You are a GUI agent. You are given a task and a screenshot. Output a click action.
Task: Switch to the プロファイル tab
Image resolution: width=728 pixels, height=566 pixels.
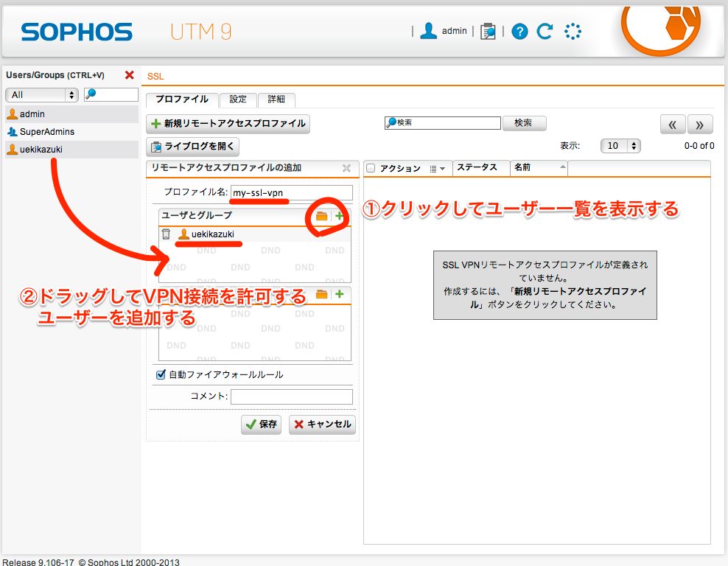click(x=181, y=99)
